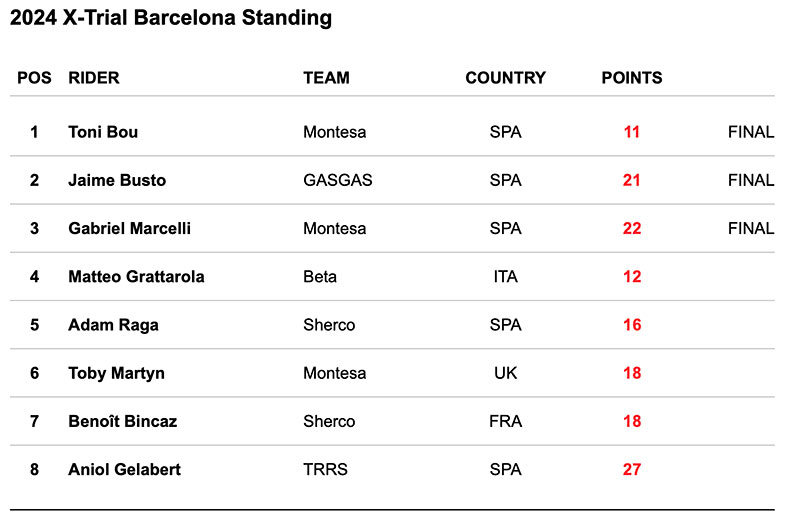This screenshot has width=800, height=521.
Task: Click the rider name Toni Bou
Action: (105, 132)
